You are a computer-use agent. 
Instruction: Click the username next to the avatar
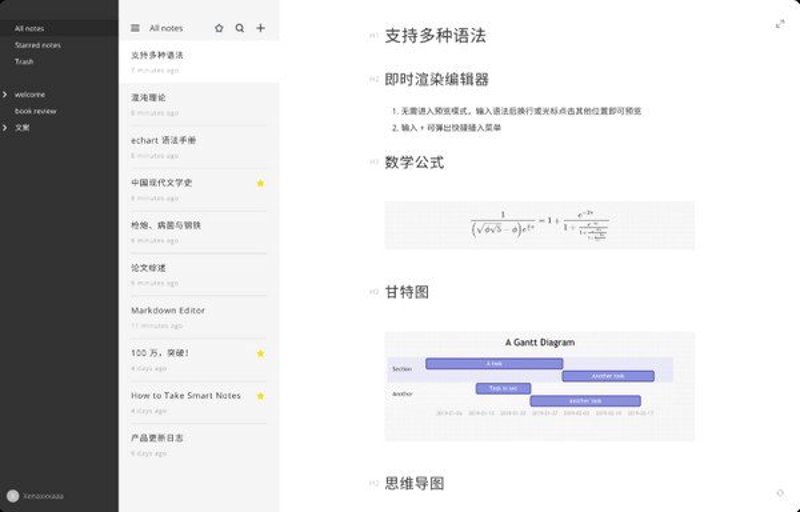pyautogui.click(x=44, y=496)
